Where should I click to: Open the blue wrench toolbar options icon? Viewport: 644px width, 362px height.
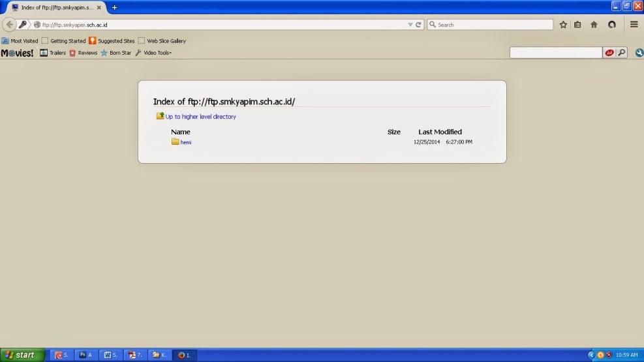click(x=639, y=53)
